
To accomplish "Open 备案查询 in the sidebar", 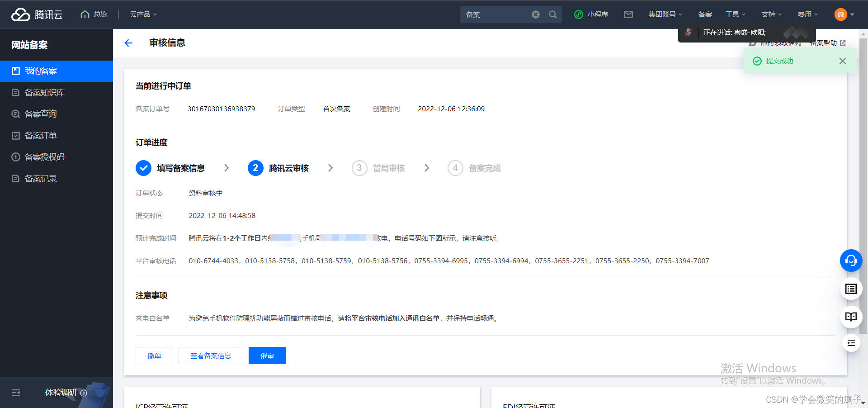I will 57,114.
